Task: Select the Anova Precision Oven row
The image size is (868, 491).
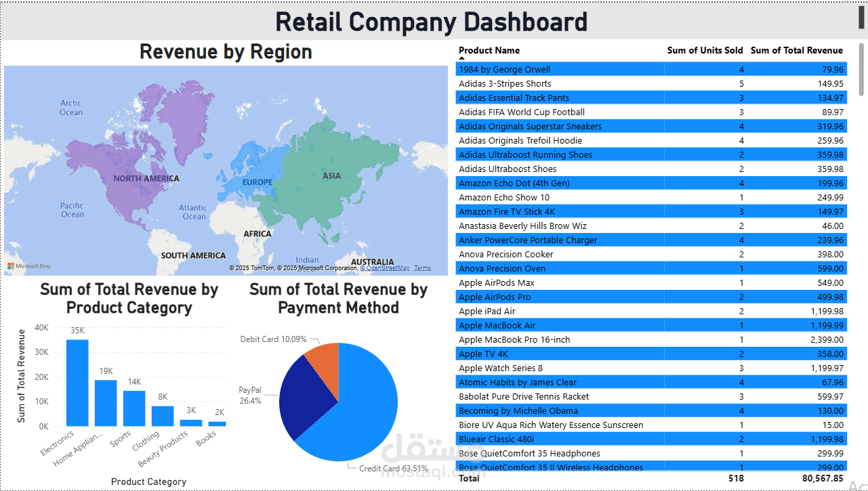Action: pos(651,268)
